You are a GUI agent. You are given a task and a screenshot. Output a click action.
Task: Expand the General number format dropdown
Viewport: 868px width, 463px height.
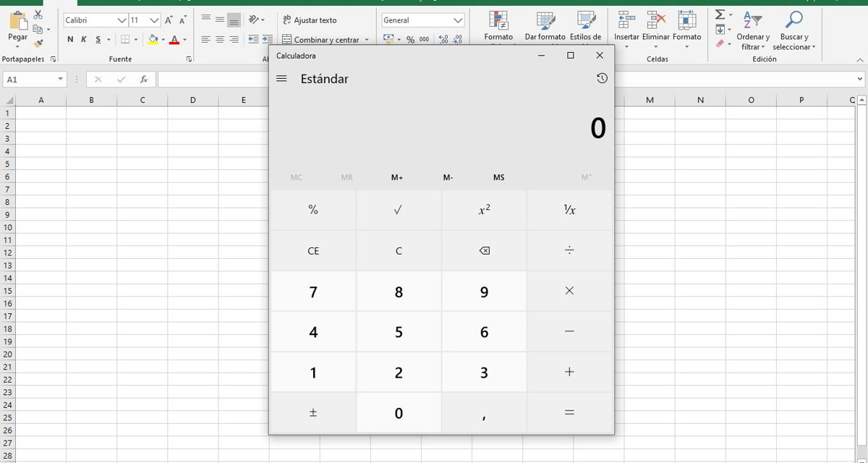click(x=457, y=20)
